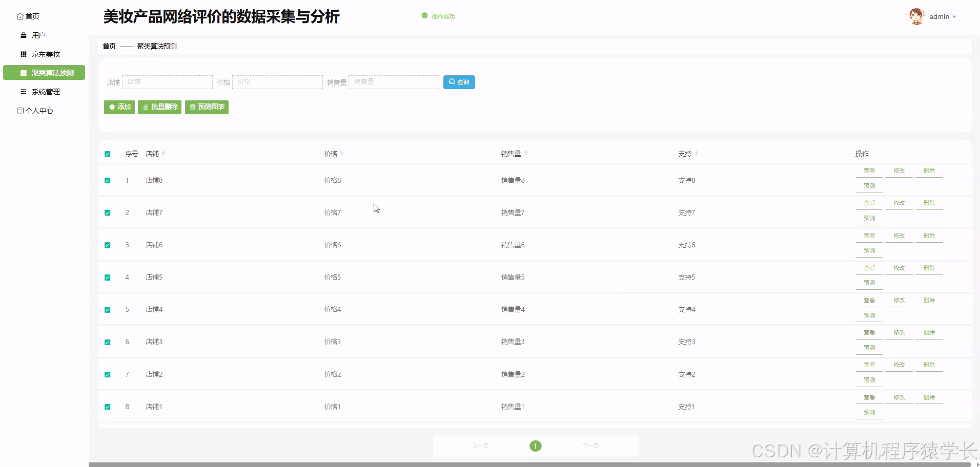Click 预测 for row 店铺5
Viewport: 980px width, 467px height.
(x=869, y=283)
